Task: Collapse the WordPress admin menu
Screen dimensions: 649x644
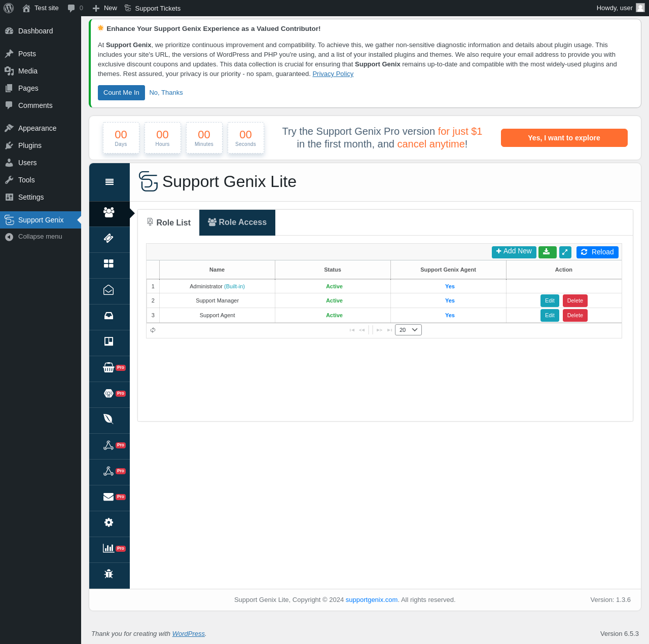Action: tap(41, 237)
